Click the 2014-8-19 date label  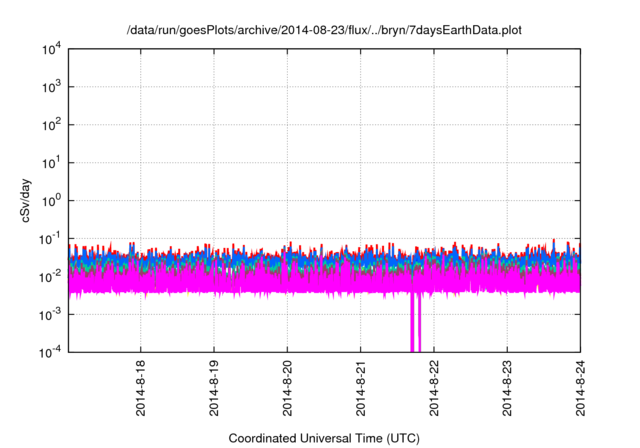click(x=214, y=388)
